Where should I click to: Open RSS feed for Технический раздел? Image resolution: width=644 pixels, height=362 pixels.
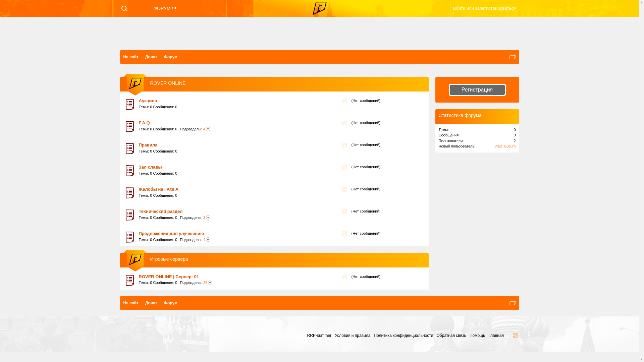point(344,212)
